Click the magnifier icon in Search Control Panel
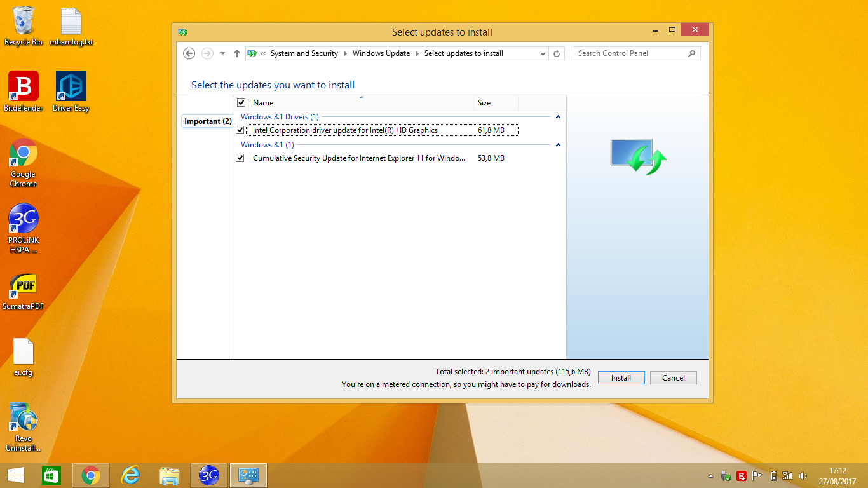The height and width of the screenshot is (488, 868). (x=692, y=53)
